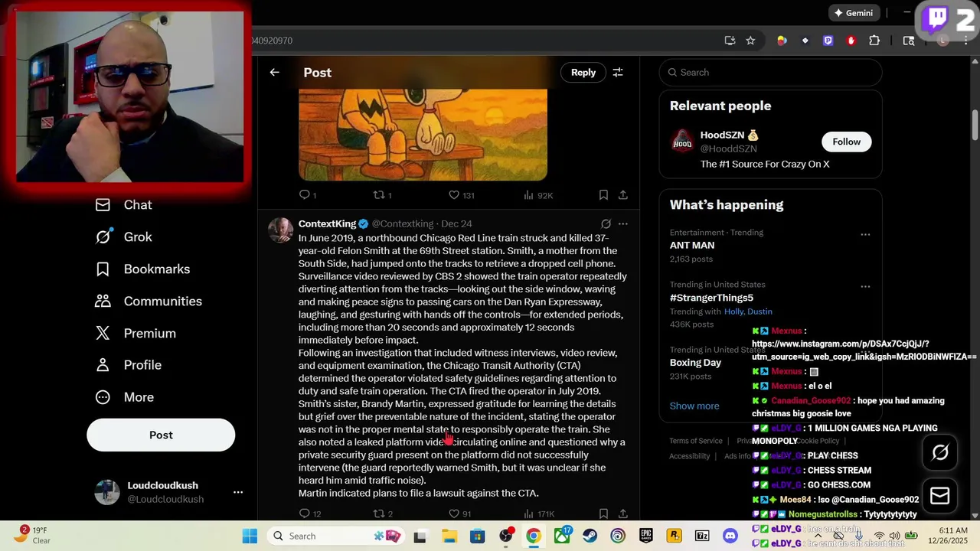Expand the More sidebar menu

pos(124,397)
